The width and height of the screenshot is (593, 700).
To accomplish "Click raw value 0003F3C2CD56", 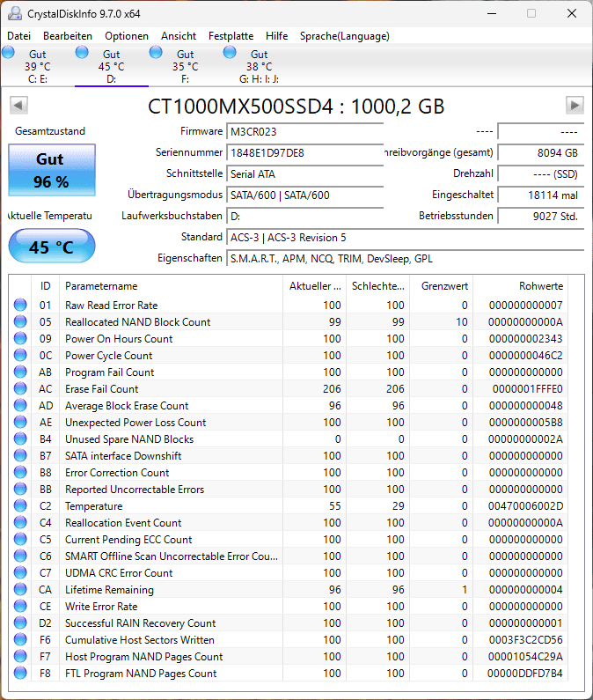I will (525, 640).
